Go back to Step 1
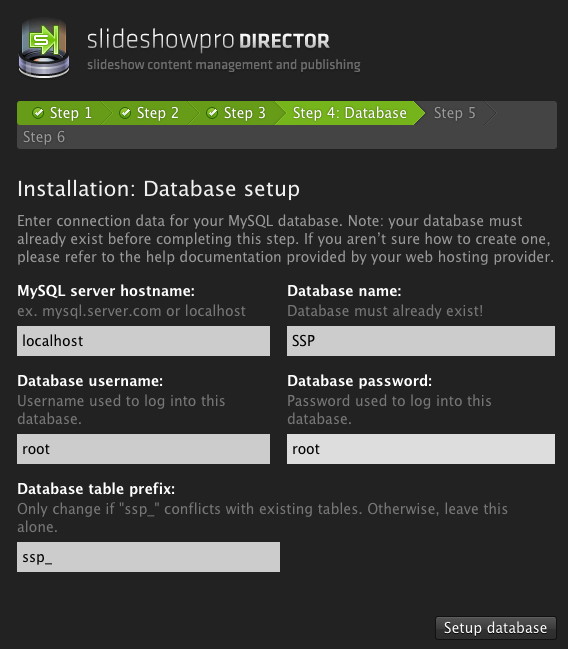The height and width of the screenshot is (649, 568). click(x=62, y=113)
